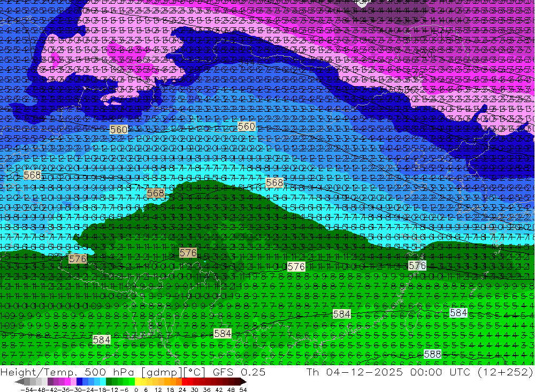Click the -54 legend value
Screen dimensions: 535x392
27,390
